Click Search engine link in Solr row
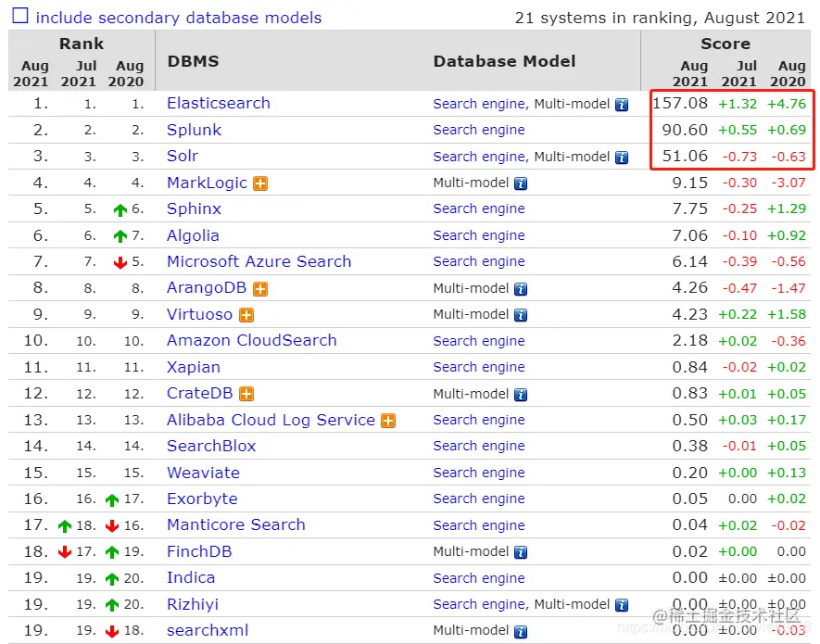The height and width of the screenshot is (644, 820). coord(479,157)
